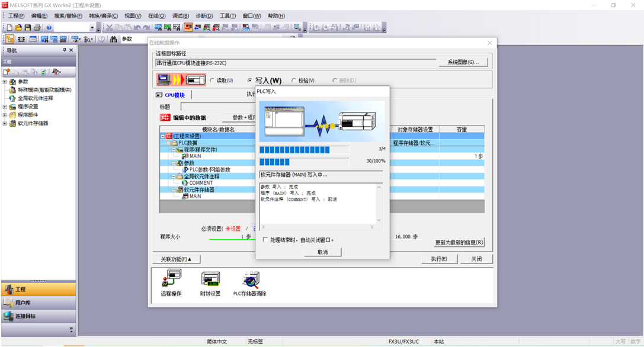Open Clock Setting (时钟设置) icon
The height and width of the screenshot is (347, 644).
(x=210, y=279)
